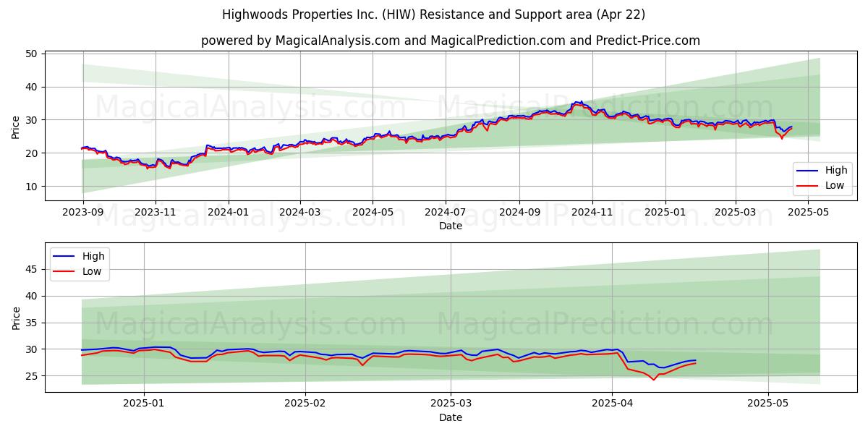The width and height of the screenshot is (868, 434).
Task: Click the blue High line sample in lower chart legend
Action: [x=65, y=256]
